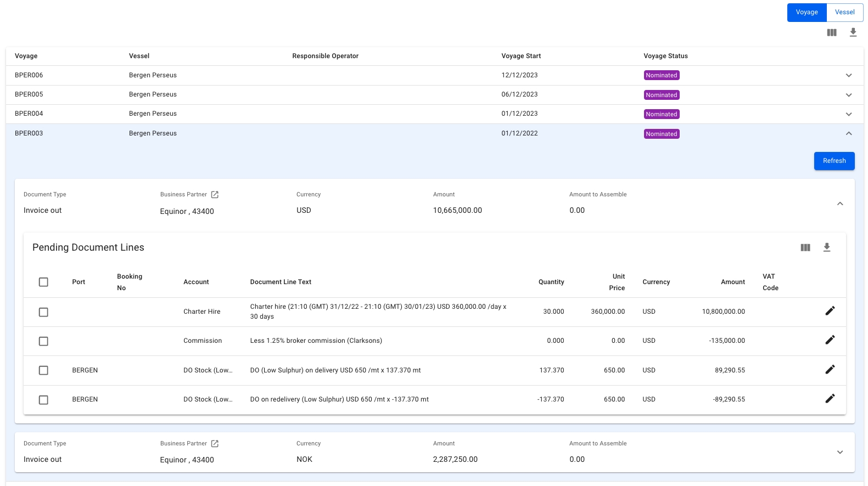The height and width of the screenshot is (486, 868).
Task: Download the voyage list using top download icon
Action: coord(853,32)
